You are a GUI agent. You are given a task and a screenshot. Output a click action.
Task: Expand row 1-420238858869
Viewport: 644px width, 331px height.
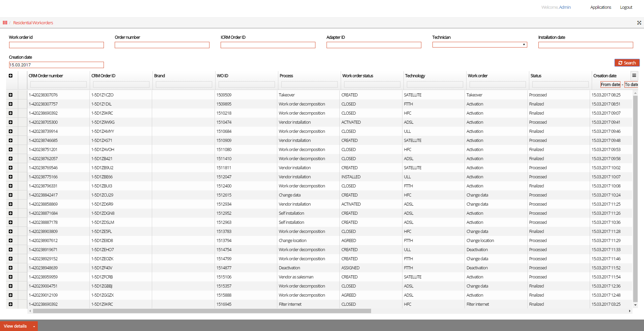(11, 204)
